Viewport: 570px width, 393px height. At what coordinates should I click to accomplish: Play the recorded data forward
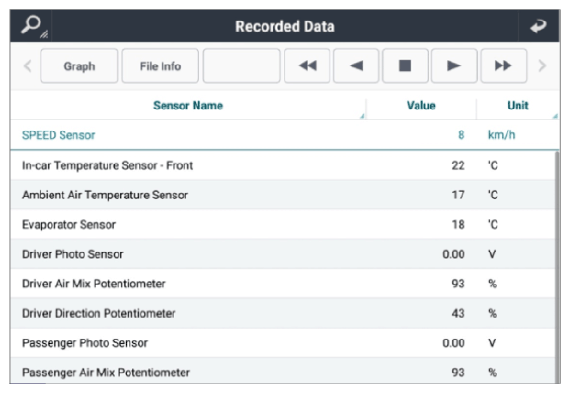tap(454, 66)
